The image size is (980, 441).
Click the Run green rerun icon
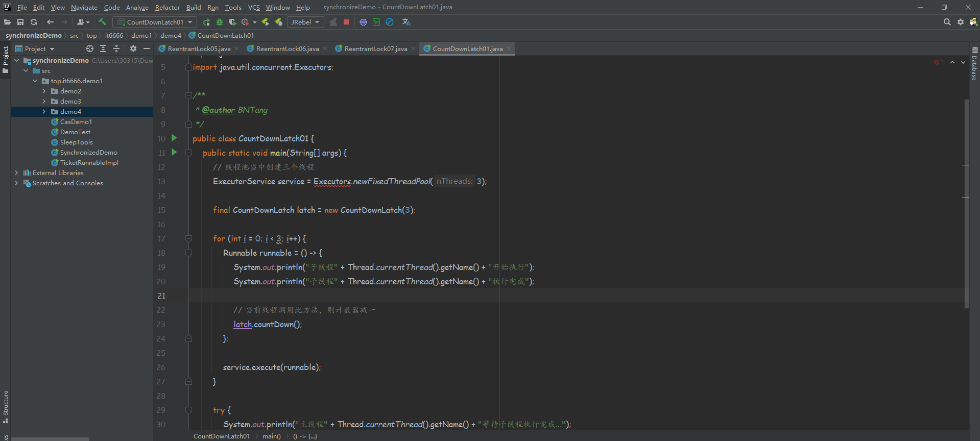206,22
